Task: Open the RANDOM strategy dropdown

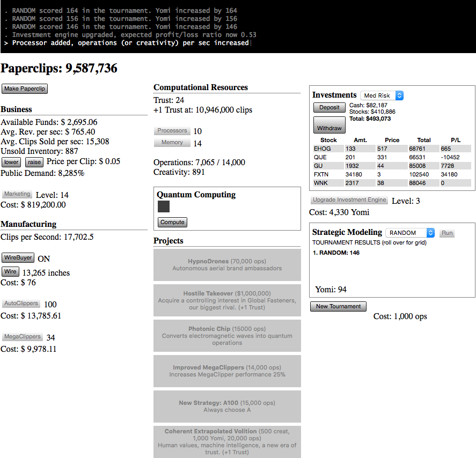Action: coord(410,233)
